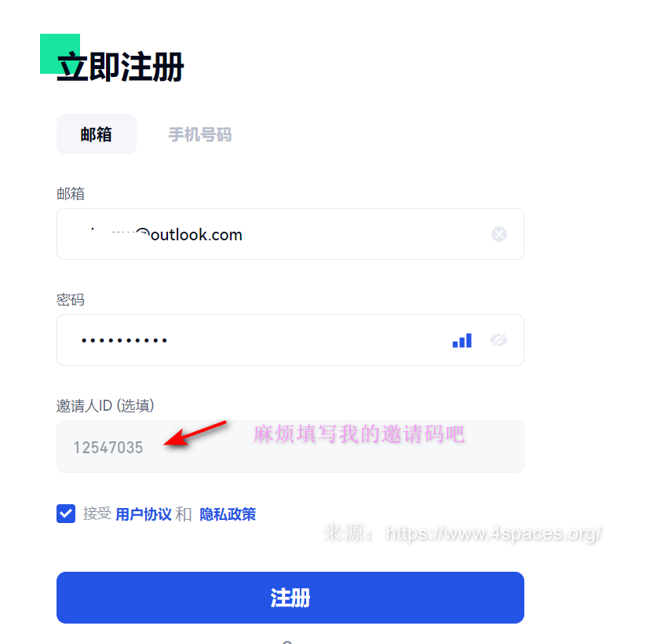Click the 立即注册 heading

coord(120,67)
